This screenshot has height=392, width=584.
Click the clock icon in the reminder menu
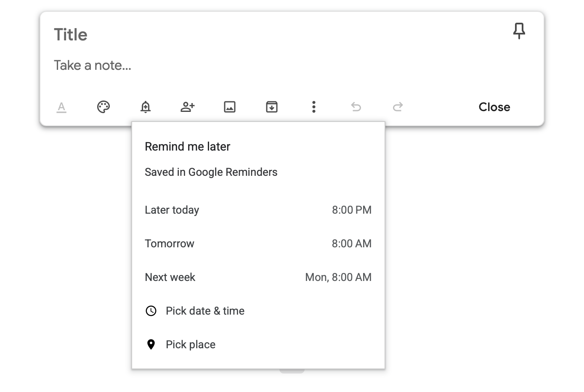click(x=151, y=311)
